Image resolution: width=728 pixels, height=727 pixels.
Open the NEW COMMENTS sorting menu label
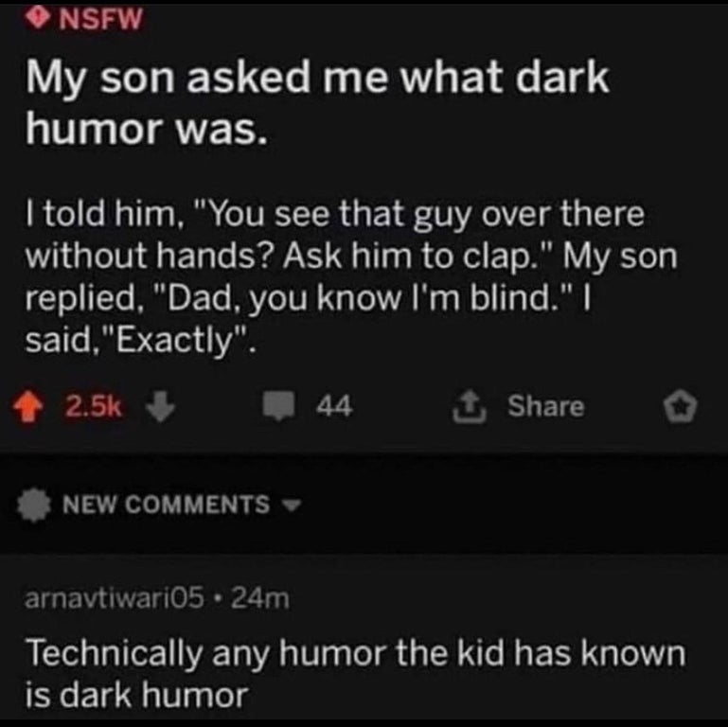click(x=165, y=505)
